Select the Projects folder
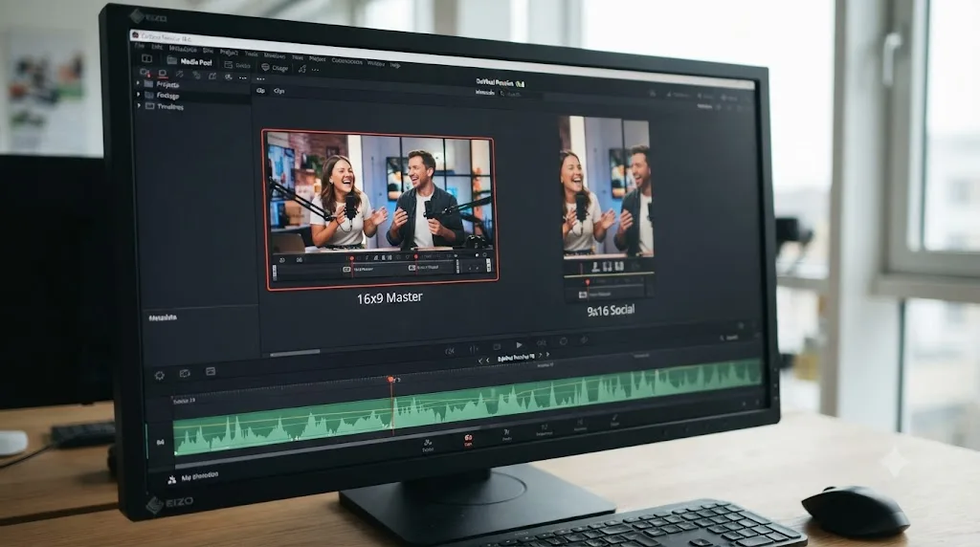The width and height of the screenshot is (980, 547). tap(162, 83)
